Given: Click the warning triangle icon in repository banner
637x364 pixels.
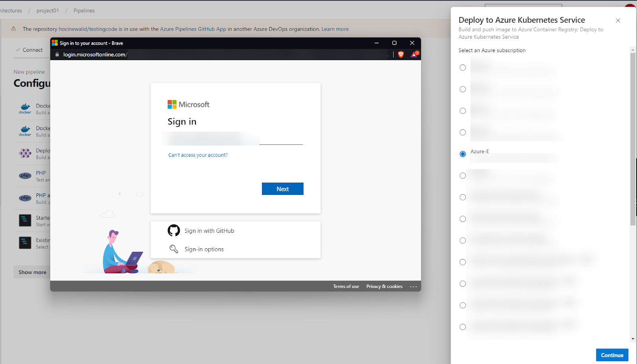Looking at the screenshot, I should (14, 29).
